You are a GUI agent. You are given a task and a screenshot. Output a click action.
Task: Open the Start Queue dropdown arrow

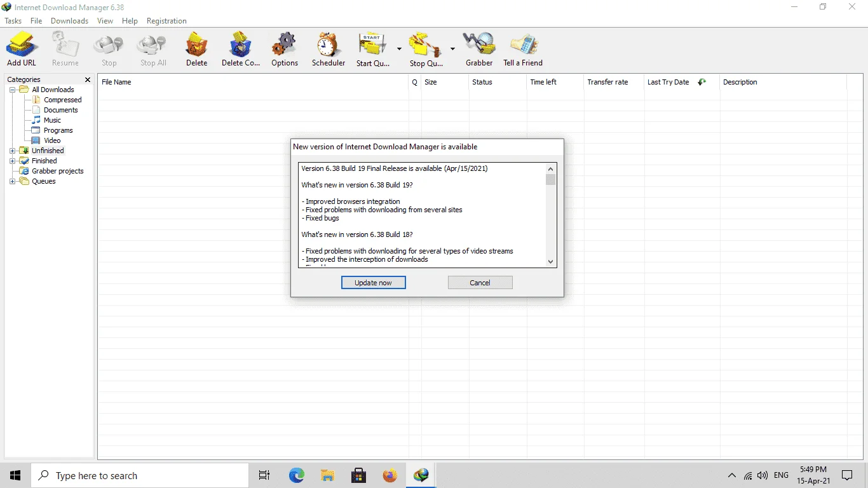click(399, 48)
